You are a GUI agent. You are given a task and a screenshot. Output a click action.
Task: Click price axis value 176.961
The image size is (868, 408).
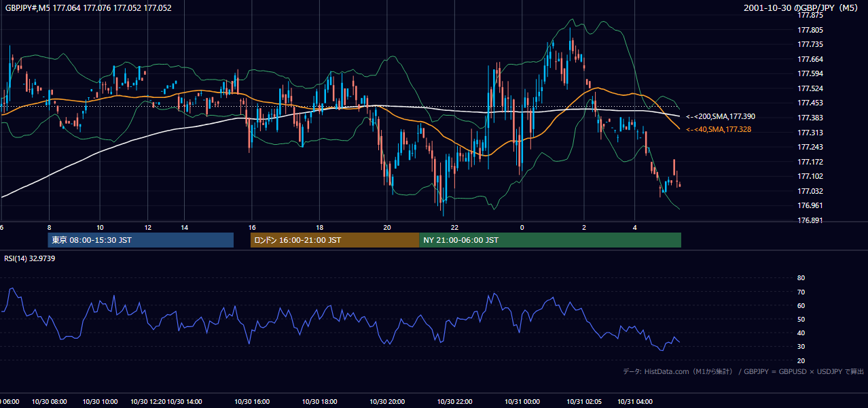click(x=810, y=205)
